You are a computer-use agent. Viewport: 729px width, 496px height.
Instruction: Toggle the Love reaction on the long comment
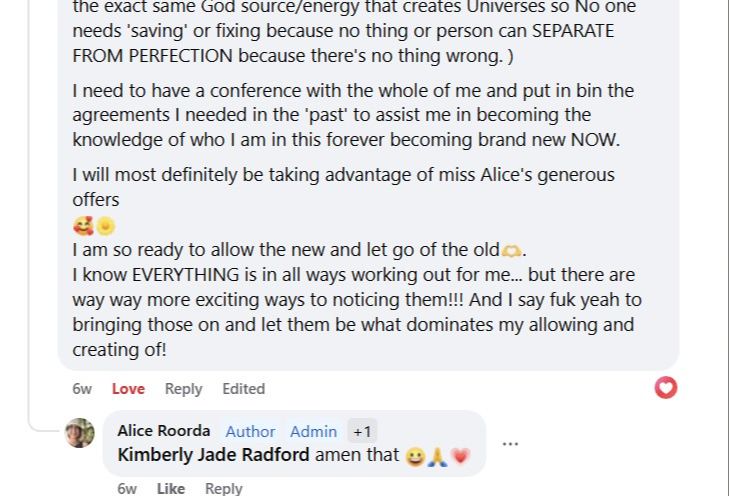click(128, 389)
